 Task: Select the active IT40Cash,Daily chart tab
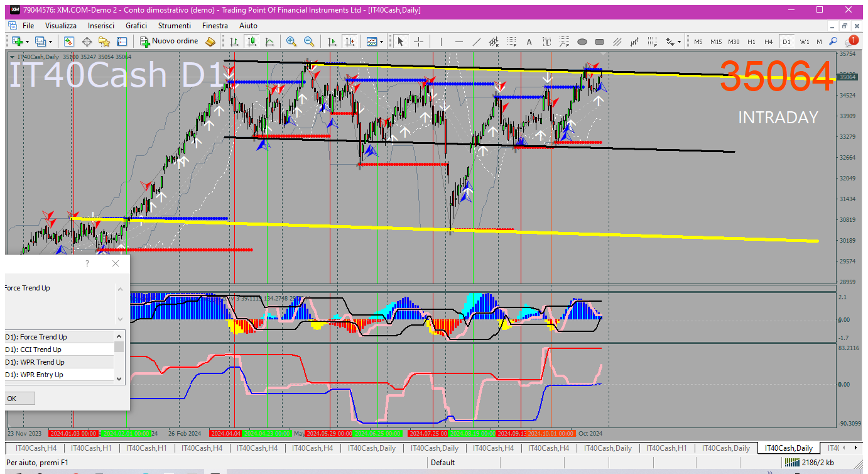[x=788, y=448]
